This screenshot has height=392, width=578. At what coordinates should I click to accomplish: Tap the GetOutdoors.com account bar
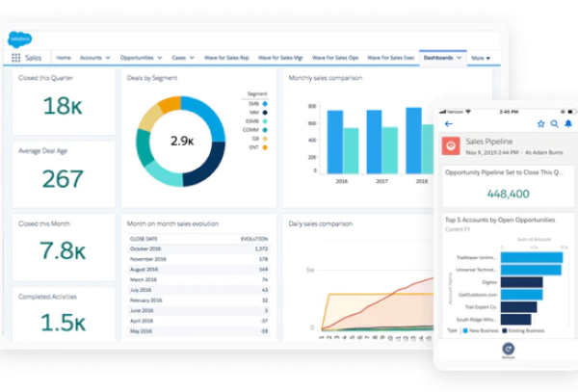521,295
